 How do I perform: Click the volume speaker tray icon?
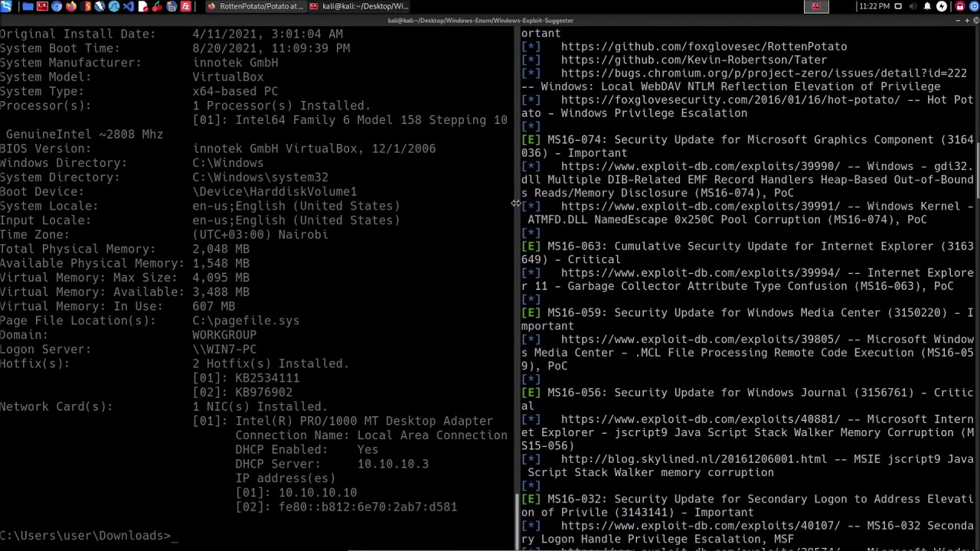(x=913, y=6)
